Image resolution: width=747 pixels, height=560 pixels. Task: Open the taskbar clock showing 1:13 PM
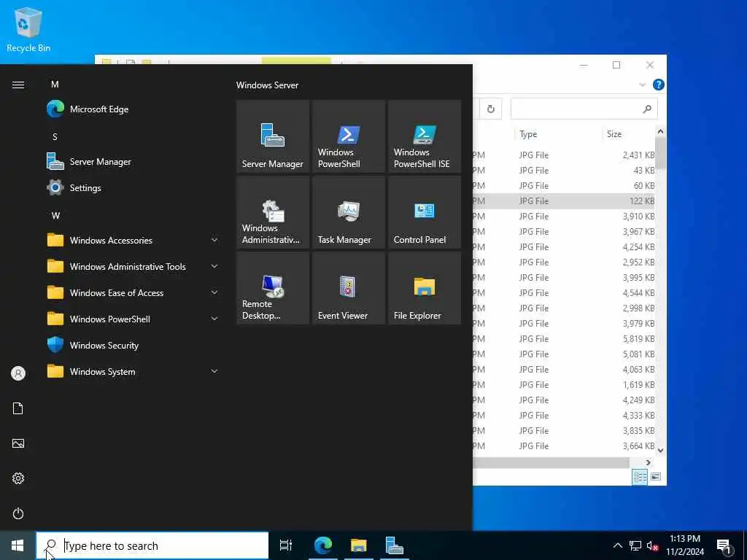[x=685, y=545]
